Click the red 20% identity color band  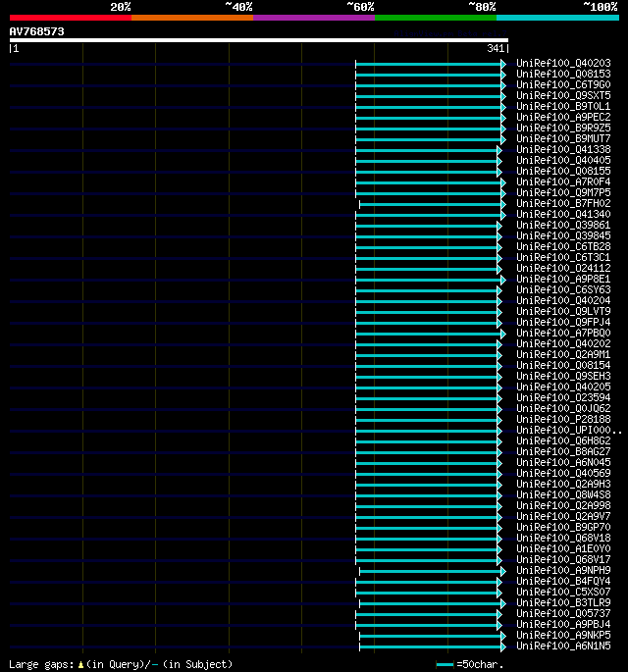tap(71, 18)
